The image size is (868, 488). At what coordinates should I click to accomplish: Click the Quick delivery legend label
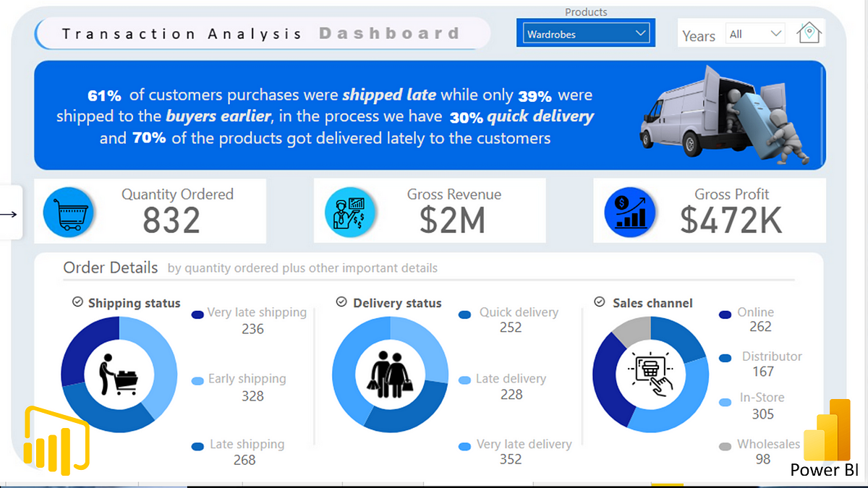tap(519, 312)
